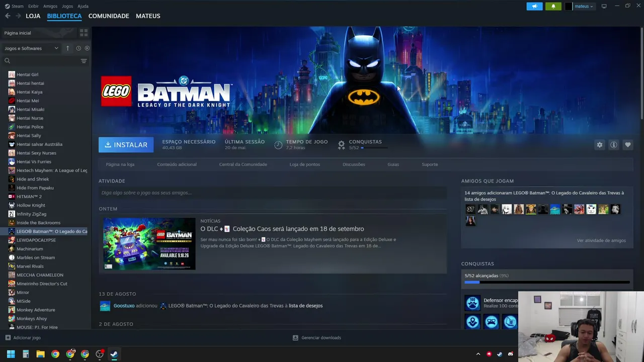Open the Exibir menu
Viewport: 644px width, 362px height.
pos(33,6)
